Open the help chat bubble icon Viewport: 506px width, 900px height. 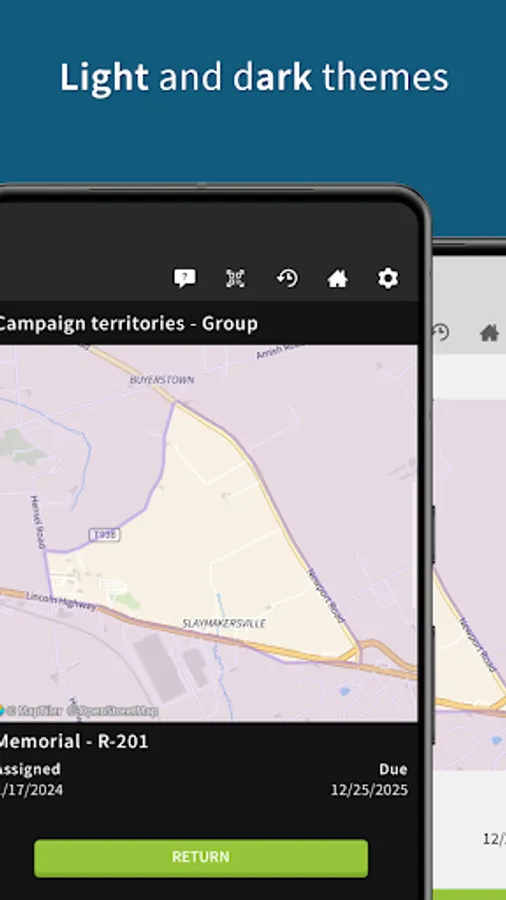185,278
